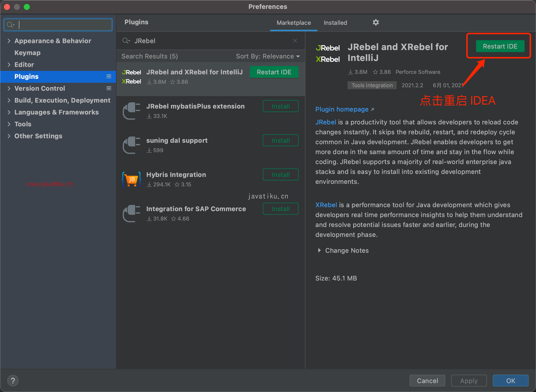Expand the Editor settings node
The height and width of the screenshot is (392, 536).
[x=9, y=65]
